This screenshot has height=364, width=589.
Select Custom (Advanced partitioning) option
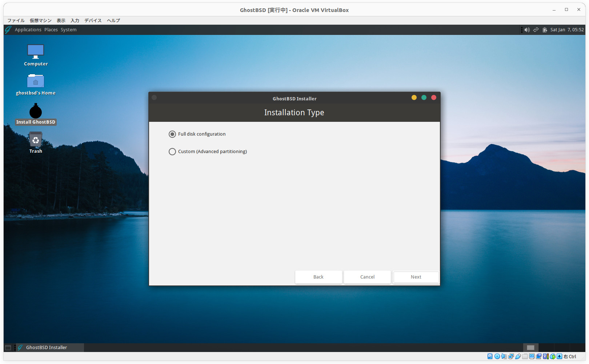[x=172, y=152]
